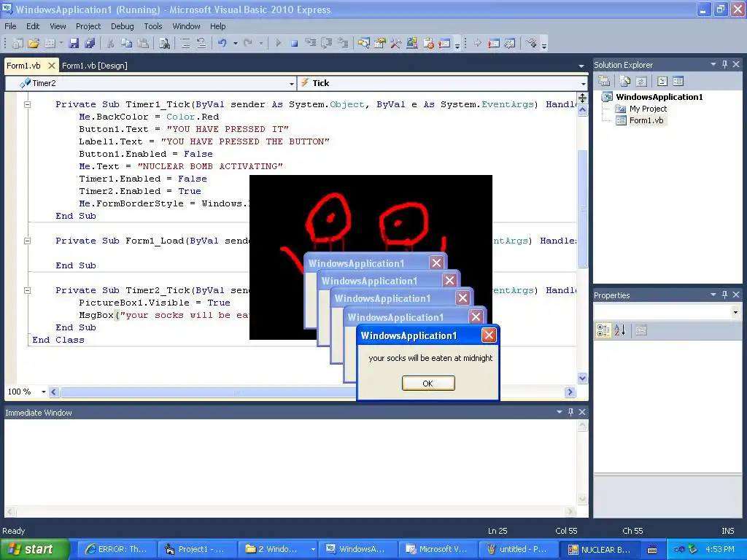Screen dimensions: 747x560
Task: Open the Toolbox hammer-and-wrench icon
Action: click(x=396, y=43)
